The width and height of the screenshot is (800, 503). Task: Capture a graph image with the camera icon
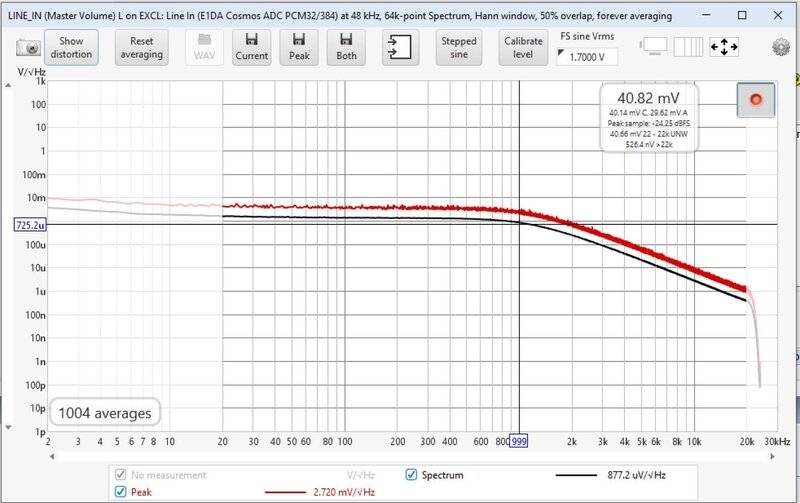28,47
